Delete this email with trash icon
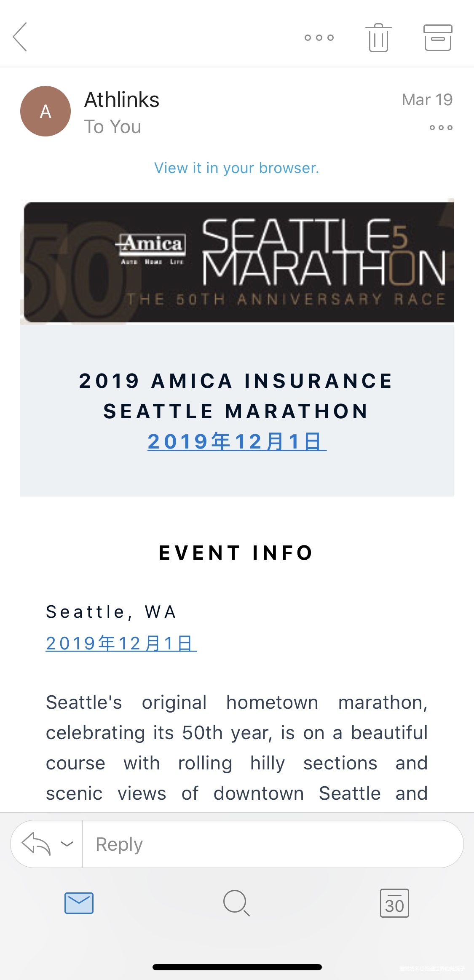474x980 pixels. click(x=378, y=37)
